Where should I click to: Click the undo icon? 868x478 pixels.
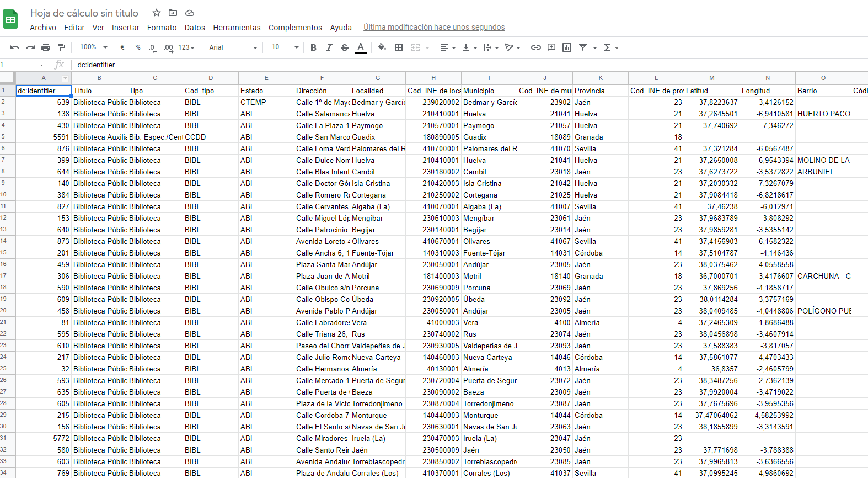click(x=15, y=47)
